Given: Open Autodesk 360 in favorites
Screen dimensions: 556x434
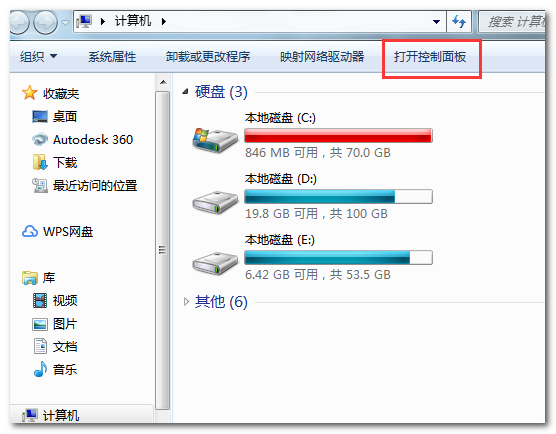Looking at the screenshot, I should tap(83, 140).
